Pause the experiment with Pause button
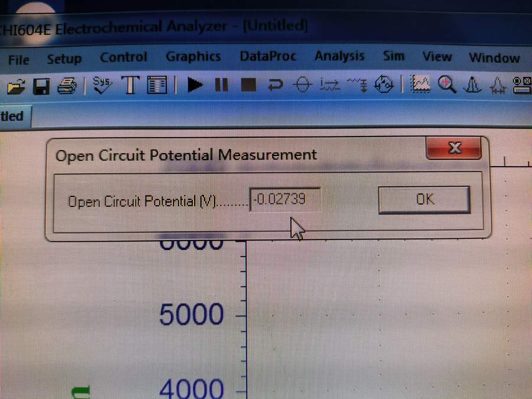Viewport: 532px width, 399px height. 221,85
